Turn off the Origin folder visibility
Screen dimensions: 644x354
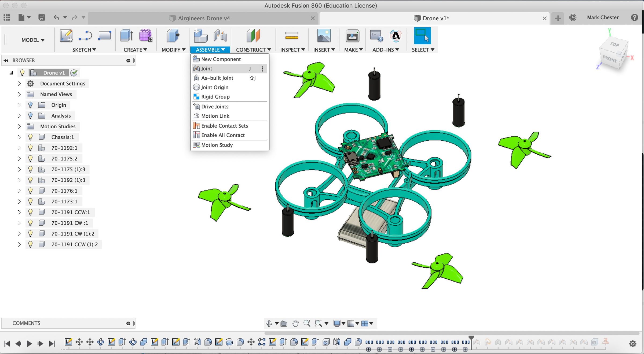pyautogui.click(x=30, y=105)
